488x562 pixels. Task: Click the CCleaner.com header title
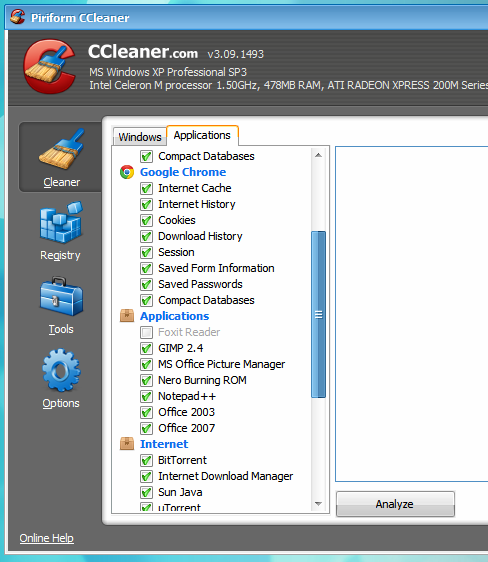(143, 52)
